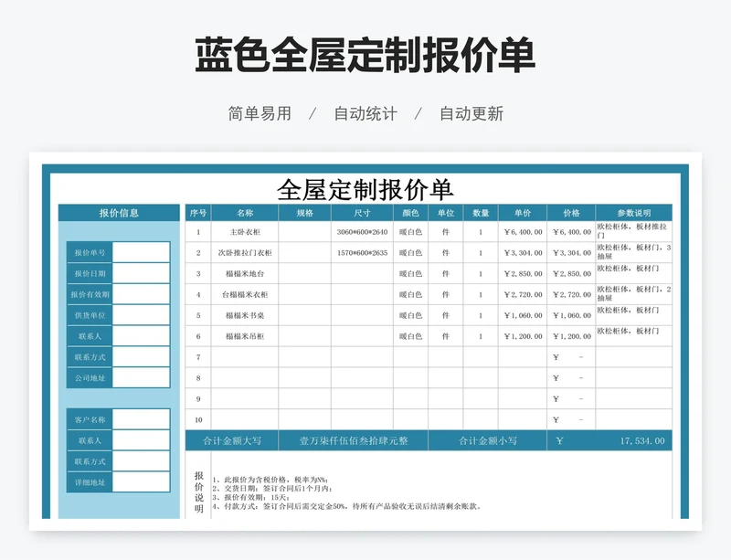Click the 自动更新 subtitle text
The height and width of the screenshot is (560, 731).
tap(471, 114)
